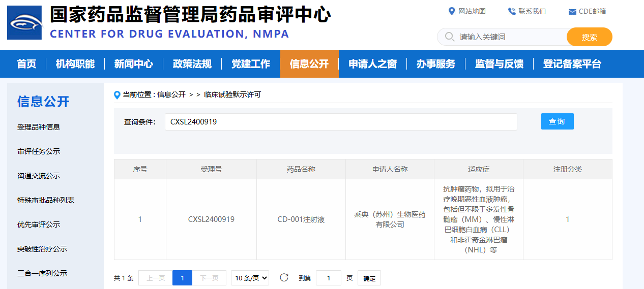
Task: Open 受理品种信息 in the sidebar
Action: pyautogui.click(x=39, y=127)
